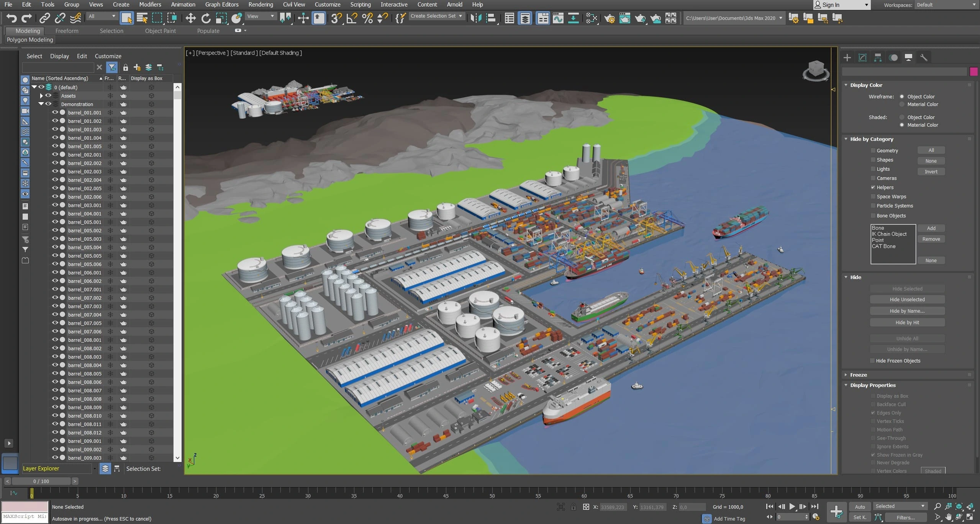Hide barrel_001.001 using its eye icon
980x524 pixels.
tap(55, 113)
